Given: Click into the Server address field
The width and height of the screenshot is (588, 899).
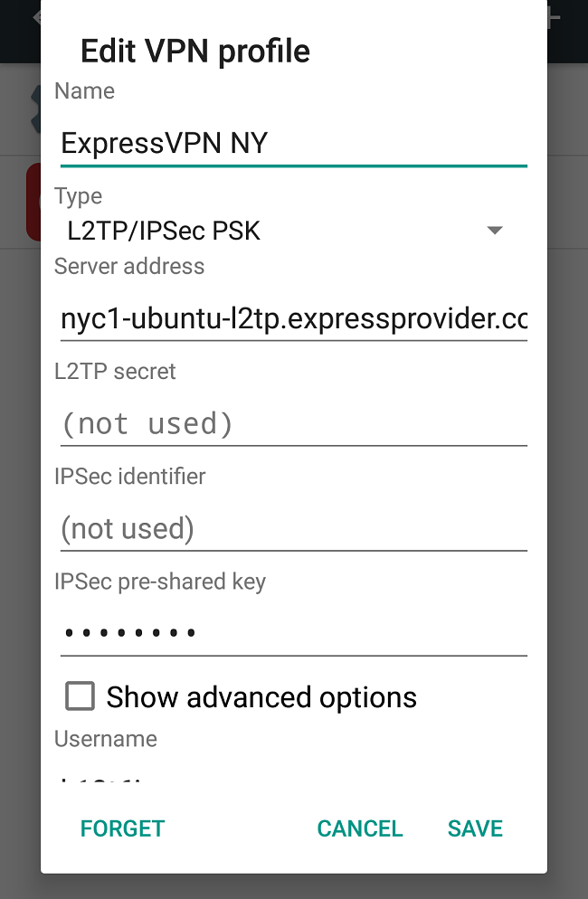Looking at the screenshot, I should tap(293, 318).
